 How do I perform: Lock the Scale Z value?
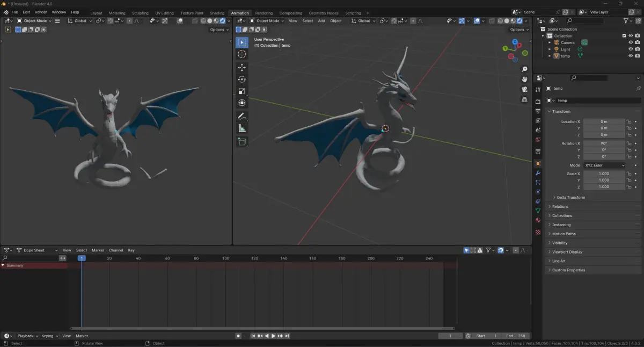[x=628, y=187]
